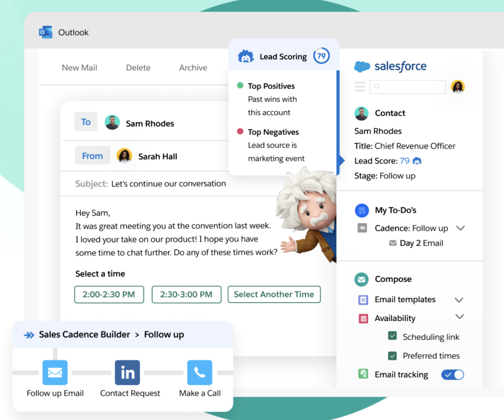This screenshot has height=420, width=504.
Task: Click Sam Rhodes name in Contact panel
Action: [378, 131]
